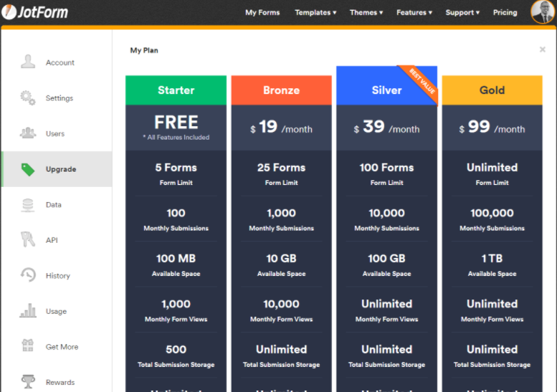Click the $39 /month Silver price
This screenshot has width=557, height=392.
(386, 127)
